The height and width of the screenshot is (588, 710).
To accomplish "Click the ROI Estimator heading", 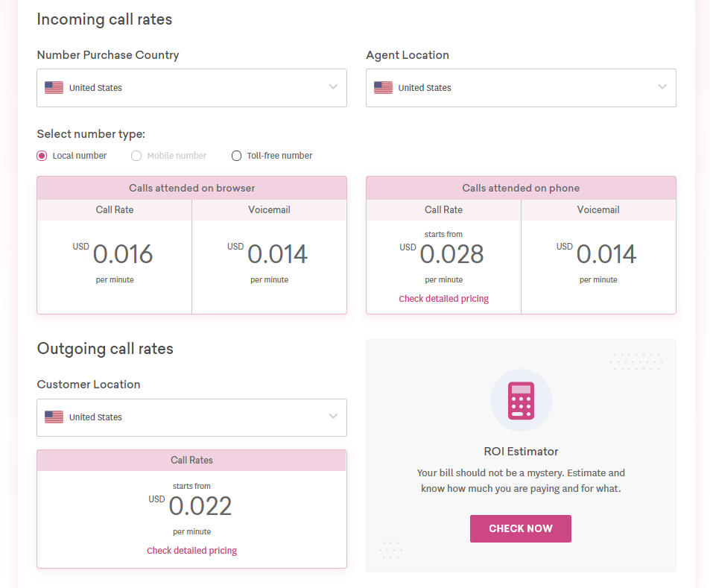I will (x=521, y=451).
